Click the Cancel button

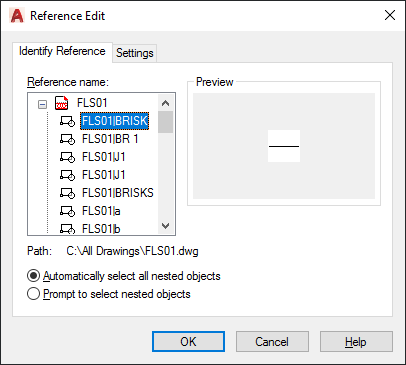(272, 342)
